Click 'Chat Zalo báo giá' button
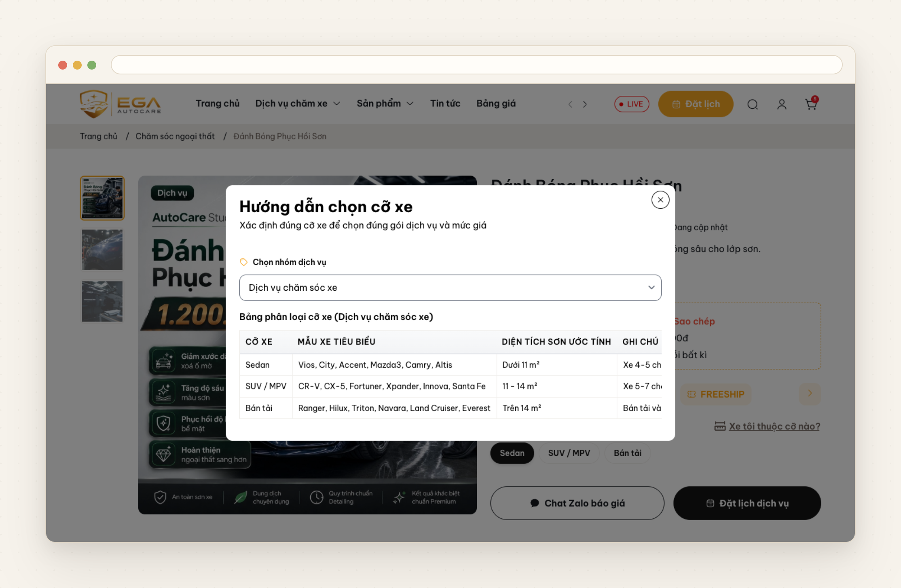The width and height of the screenshot is (901, 588). 577,503
